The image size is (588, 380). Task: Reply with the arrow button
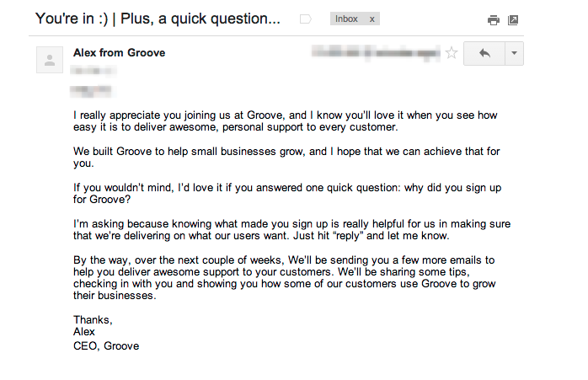pyautogui.click(x=484, y=53)
